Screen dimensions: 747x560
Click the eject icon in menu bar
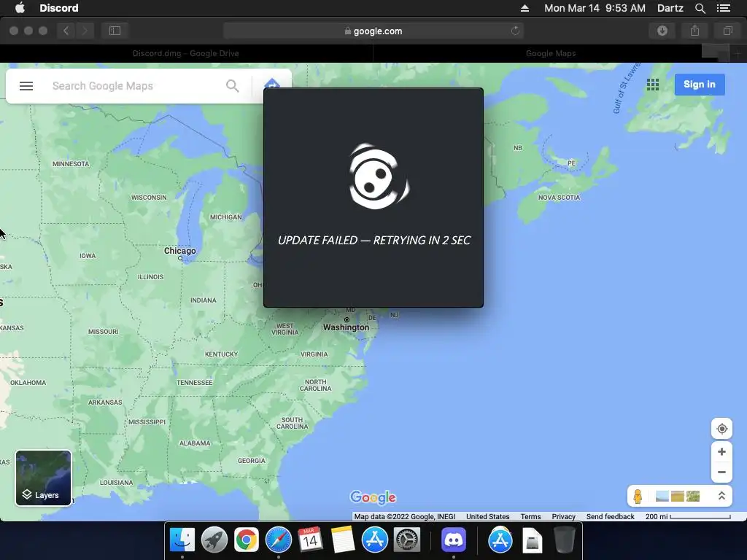525,8
